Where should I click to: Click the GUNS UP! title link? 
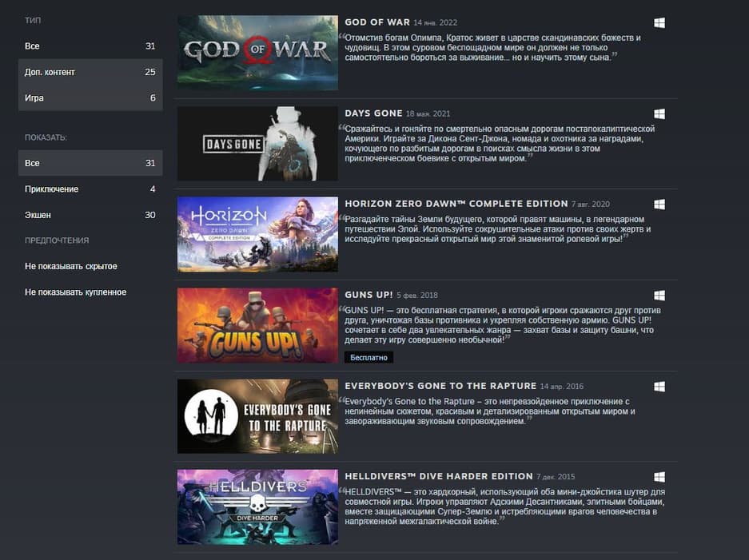[x=369, y=295]
